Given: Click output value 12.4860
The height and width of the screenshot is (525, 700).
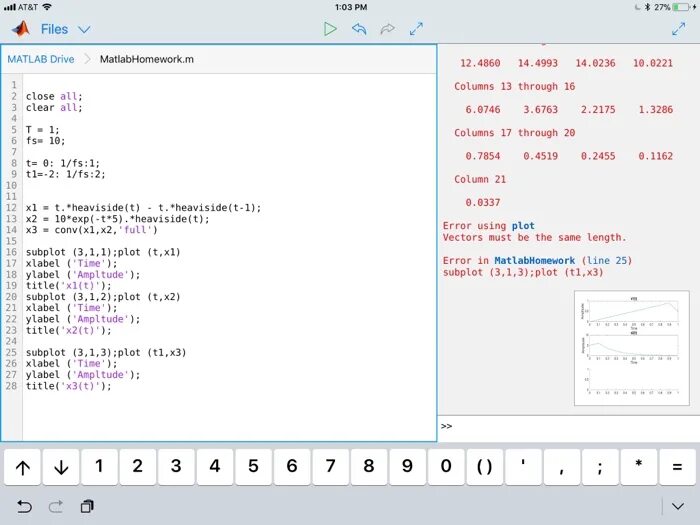Looking at the screenshot, I should point(480,63).
